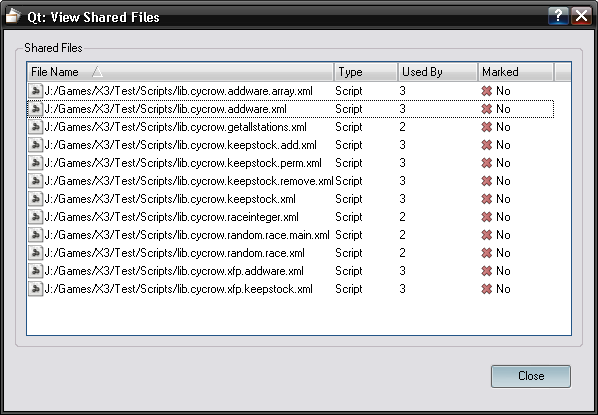Image resolution: width=598 pixels, height=415 pixels.
Task: Click red X marked icon for lib.cycrow.keepstock.xml
Action: click(487, 199)
